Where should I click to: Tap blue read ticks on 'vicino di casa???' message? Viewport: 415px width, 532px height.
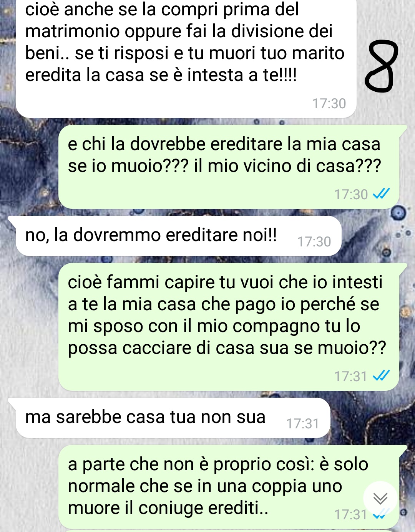tap(382, 193)
